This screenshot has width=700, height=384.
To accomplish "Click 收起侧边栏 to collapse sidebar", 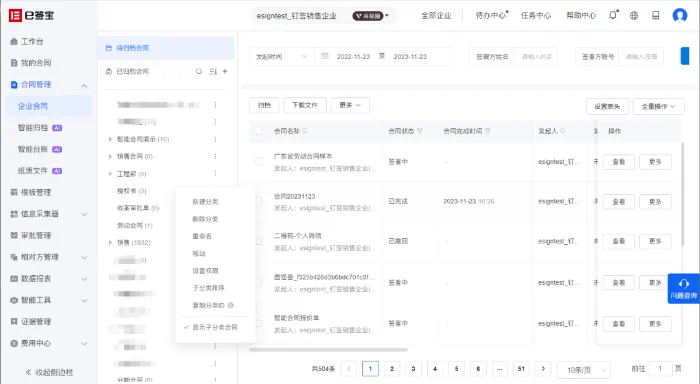I will click(x=49, y=372).
